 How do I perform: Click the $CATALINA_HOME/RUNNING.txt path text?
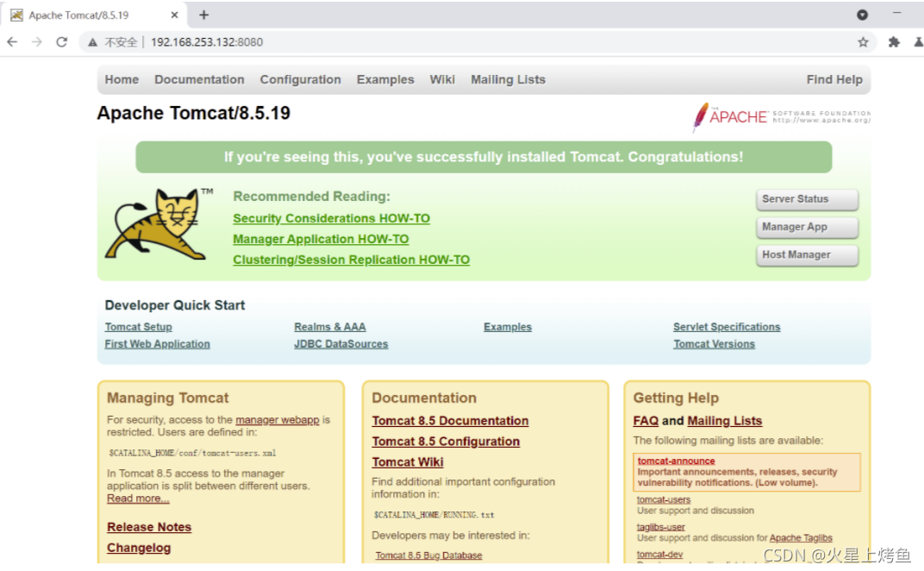pos(434,515)
